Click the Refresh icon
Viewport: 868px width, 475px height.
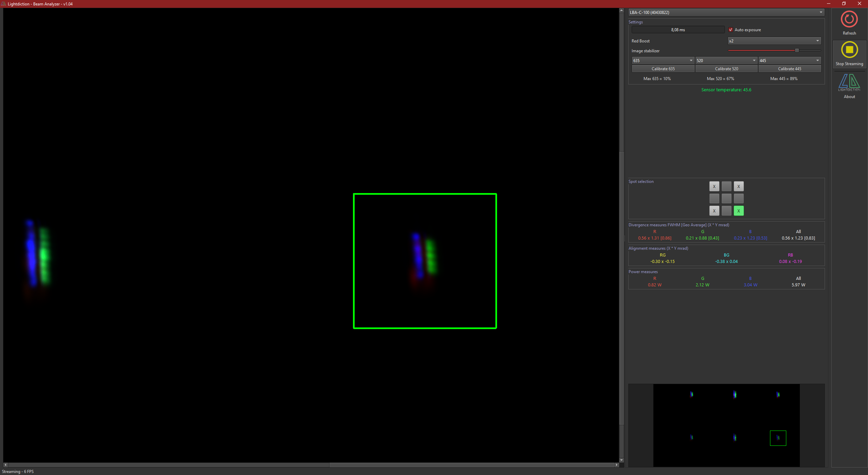[x=849, y=19]
